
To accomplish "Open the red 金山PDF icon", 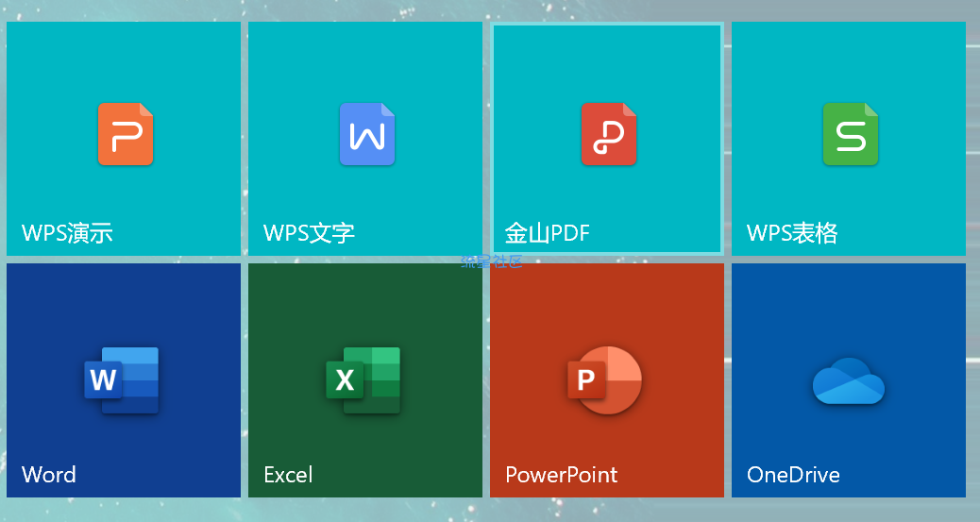I will pyautogui.click(x=609, y=134).
